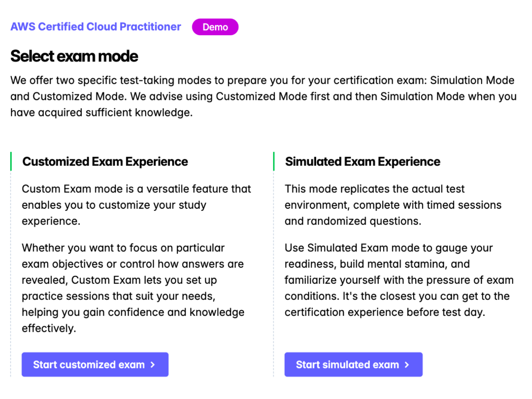
Task: Click the 'Custom Exam mode is a versatile feature' paragraph
Action: 136,205
